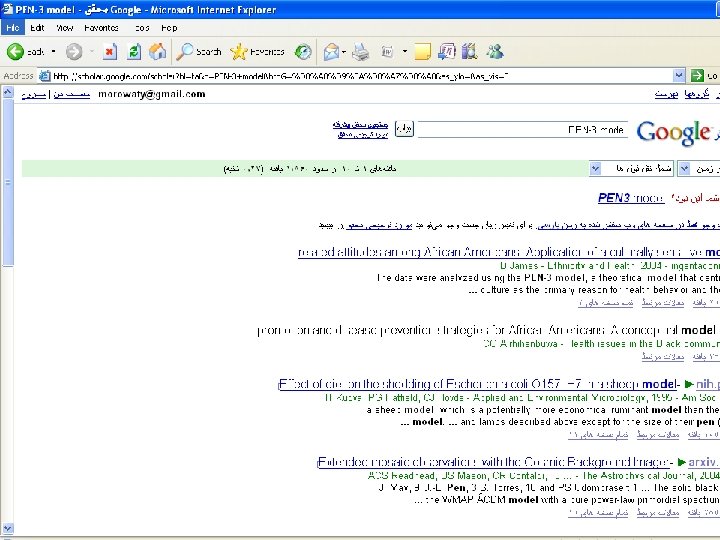Click the Back arrow button
The height and width of the screenshot is (540, 720).
point(15,51)
